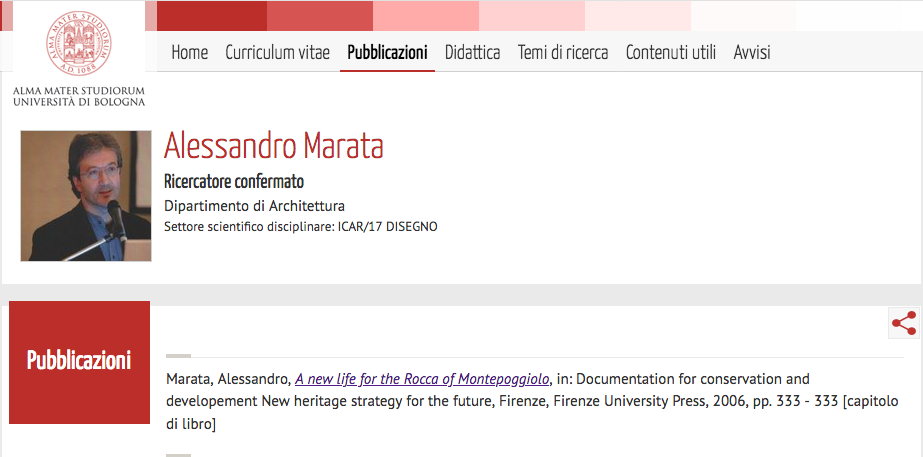Click Alessandro Marata's profile photo

click(x=86, y=196)
